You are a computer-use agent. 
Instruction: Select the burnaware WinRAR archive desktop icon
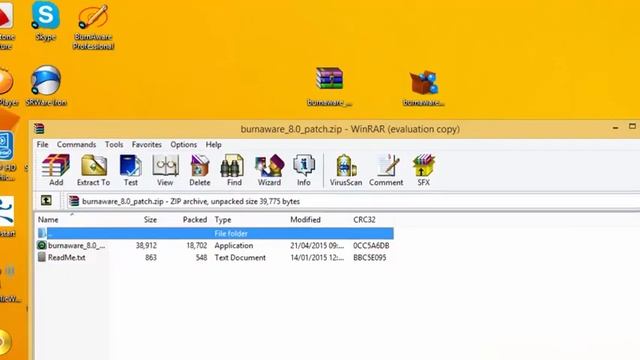click(x=329, y=87)
